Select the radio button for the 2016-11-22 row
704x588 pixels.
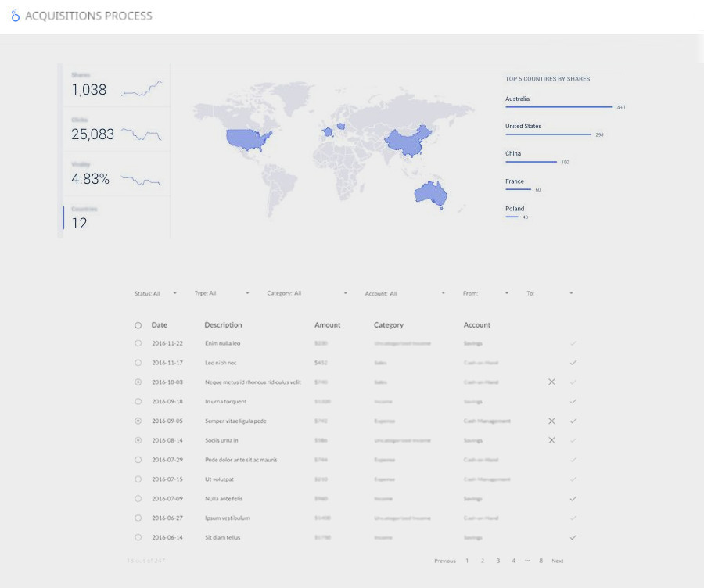click(138, 343)
